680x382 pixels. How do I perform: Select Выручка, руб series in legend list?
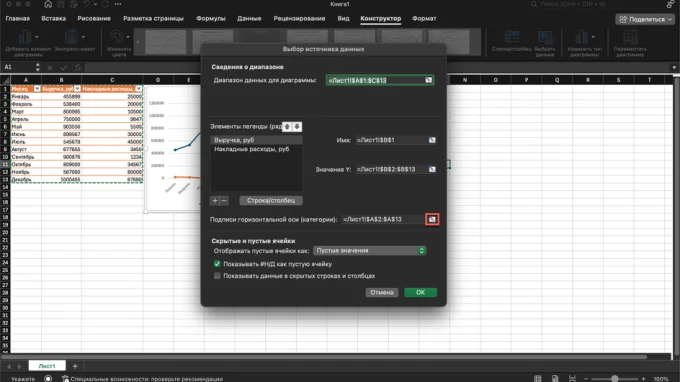coord(256,140)
